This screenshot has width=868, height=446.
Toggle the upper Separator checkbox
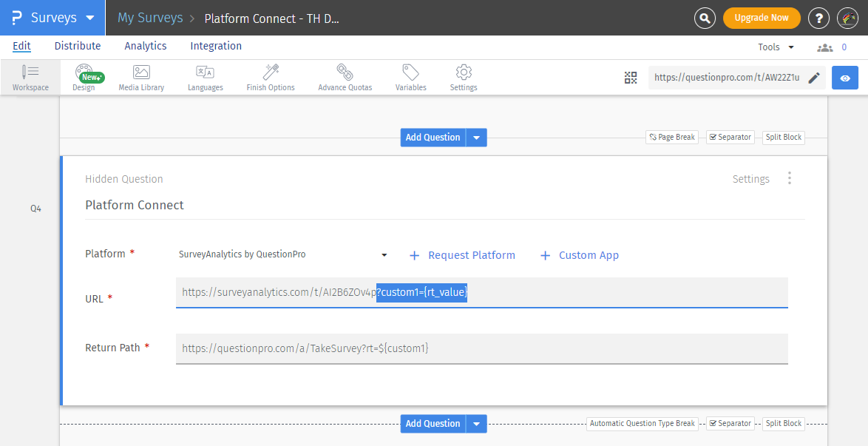click(x=713, y=137)
